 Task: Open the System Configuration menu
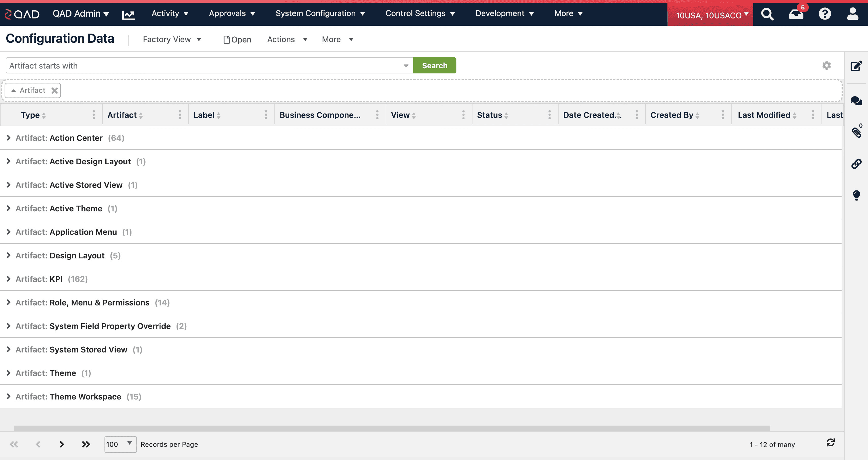320,13
